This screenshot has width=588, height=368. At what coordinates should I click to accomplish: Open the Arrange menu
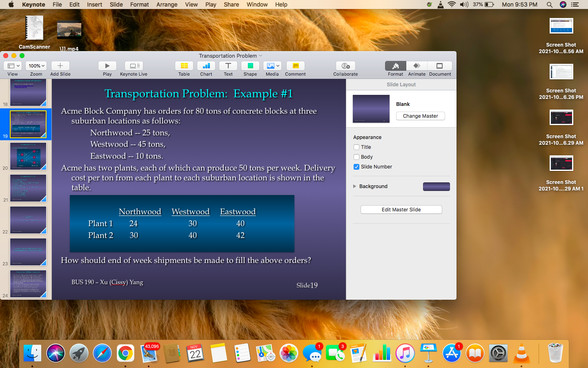(167, 4)
